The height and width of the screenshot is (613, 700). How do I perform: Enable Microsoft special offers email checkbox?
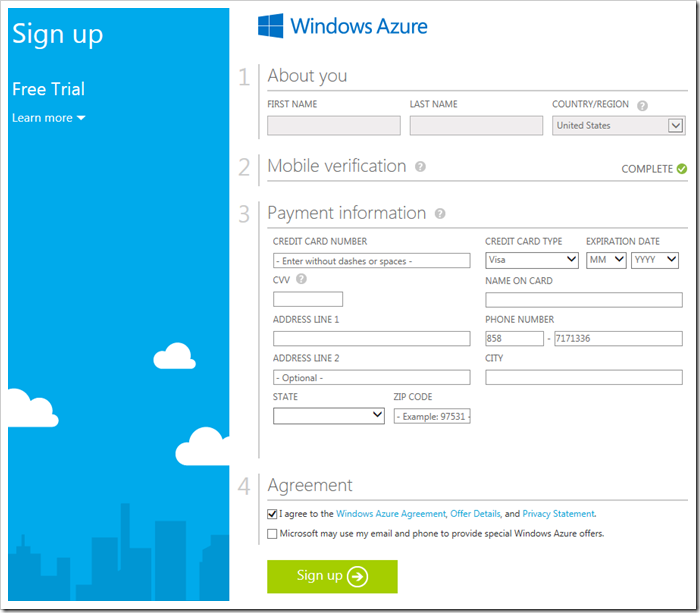click(272, 534)
